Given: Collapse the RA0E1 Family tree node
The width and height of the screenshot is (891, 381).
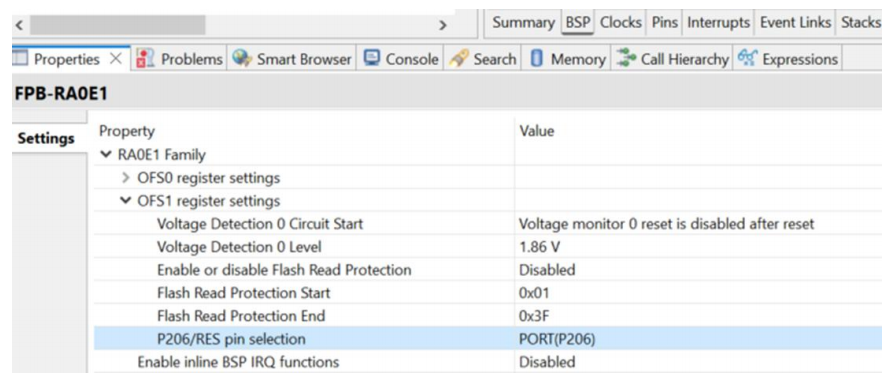Looking at the screenshot, I should 105,155.
